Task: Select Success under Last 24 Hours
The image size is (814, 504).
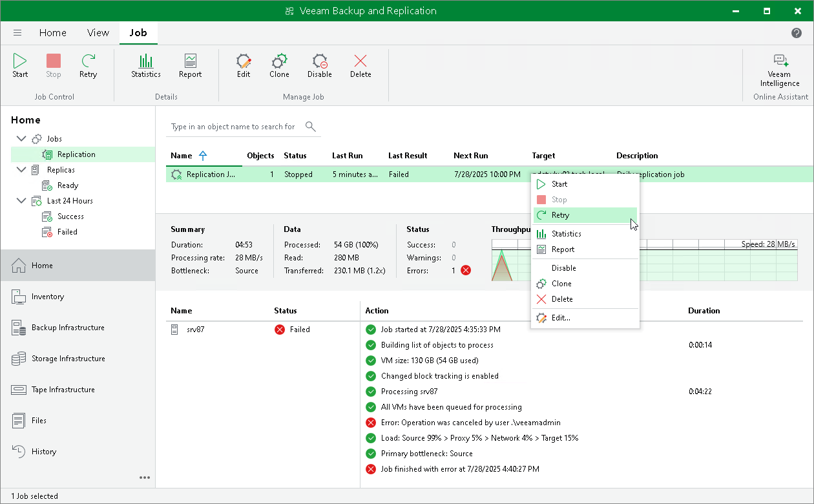Action: pyautogui.click(x=70, y=216)
